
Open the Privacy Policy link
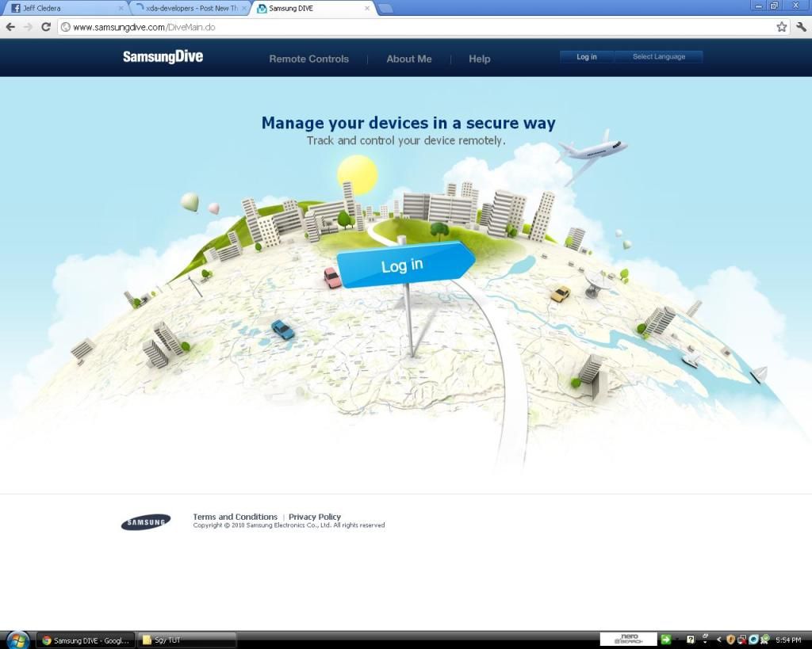[x=315, y=517]
